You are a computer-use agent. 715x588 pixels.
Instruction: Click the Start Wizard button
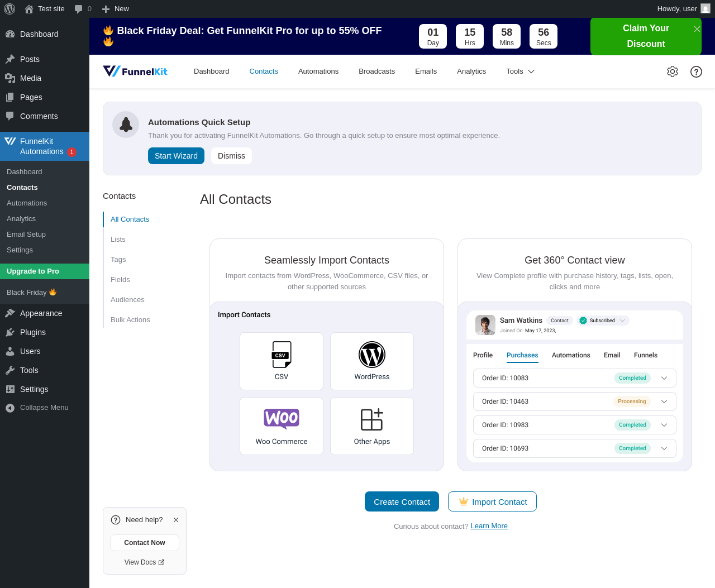click(x=176, y=156)
